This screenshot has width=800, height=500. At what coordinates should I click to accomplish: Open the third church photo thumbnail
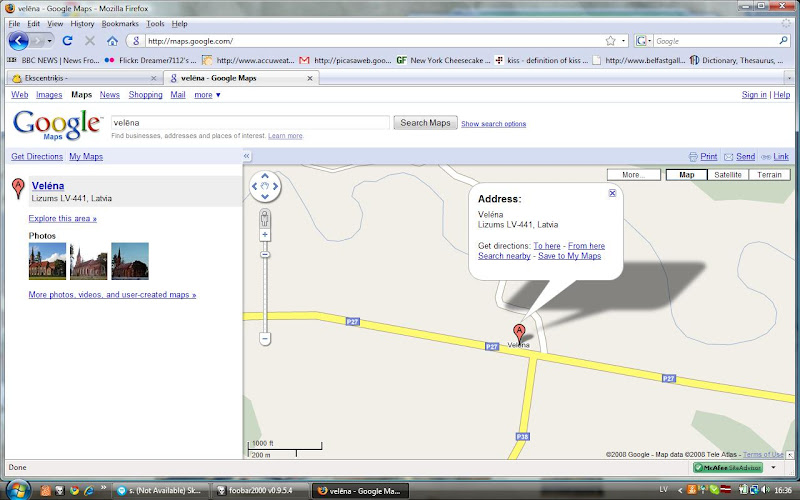[x=130, y=261]
